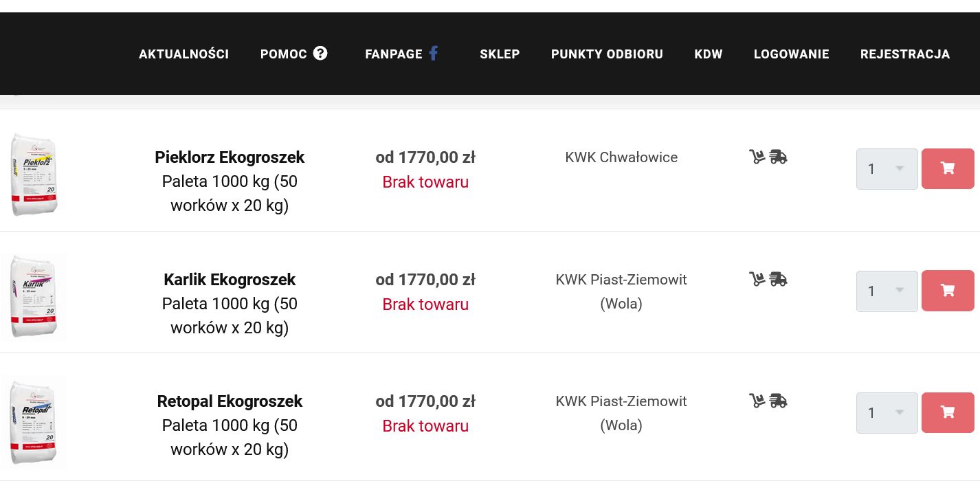Open the Karlik Ekogroszek product title
Screen dimensions: 980x490
pyautogui.click(x=230, y=280)
